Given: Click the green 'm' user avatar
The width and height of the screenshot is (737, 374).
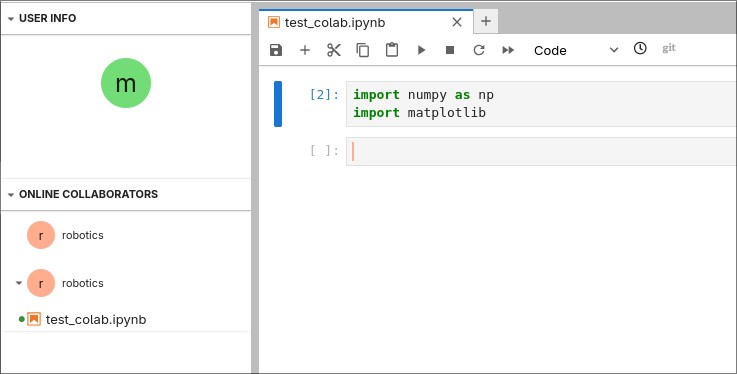Looking at the screenshot, I should pos(126,83).
